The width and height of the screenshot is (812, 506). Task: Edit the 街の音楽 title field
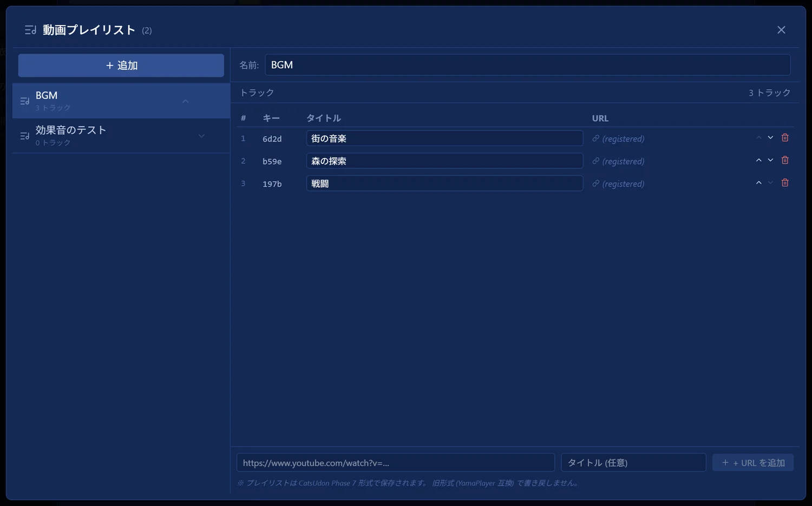(x=444, y=139)
